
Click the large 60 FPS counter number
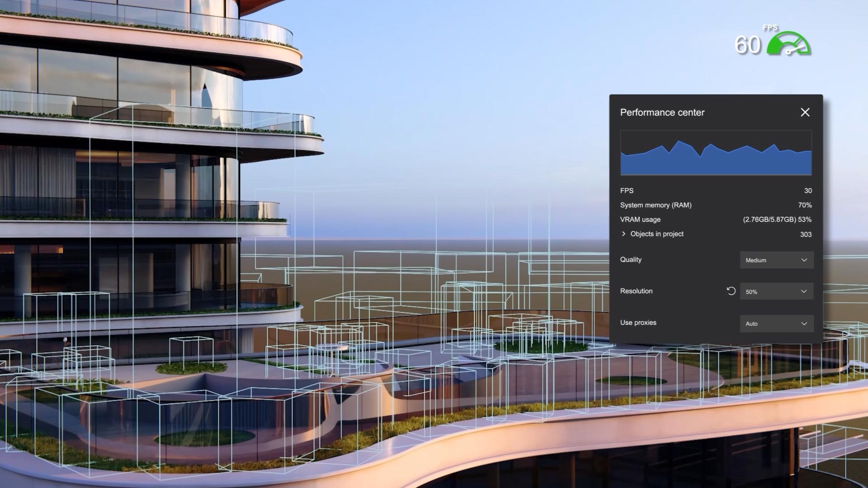pyautogui.click(x=747, y=45)
